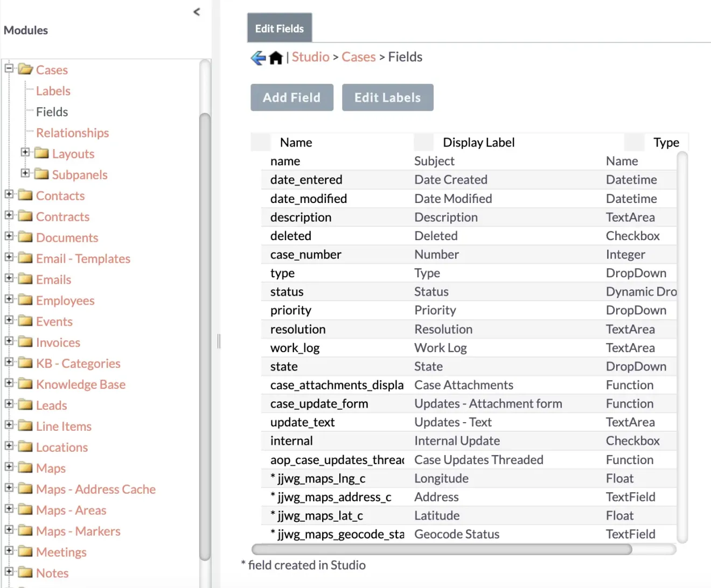Open the Studio breadcrumb link
Viewport: 711px width, 588px height.
(310, 57)
